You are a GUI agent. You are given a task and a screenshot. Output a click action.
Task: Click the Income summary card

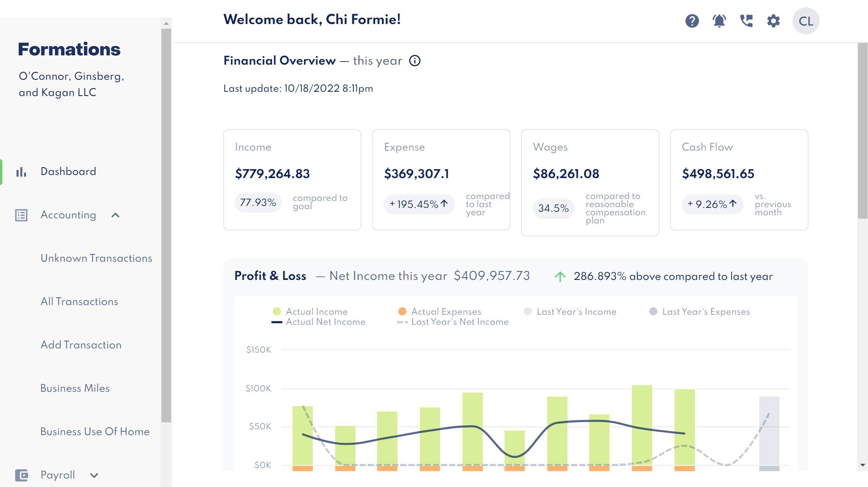click(x=292, y=180)
